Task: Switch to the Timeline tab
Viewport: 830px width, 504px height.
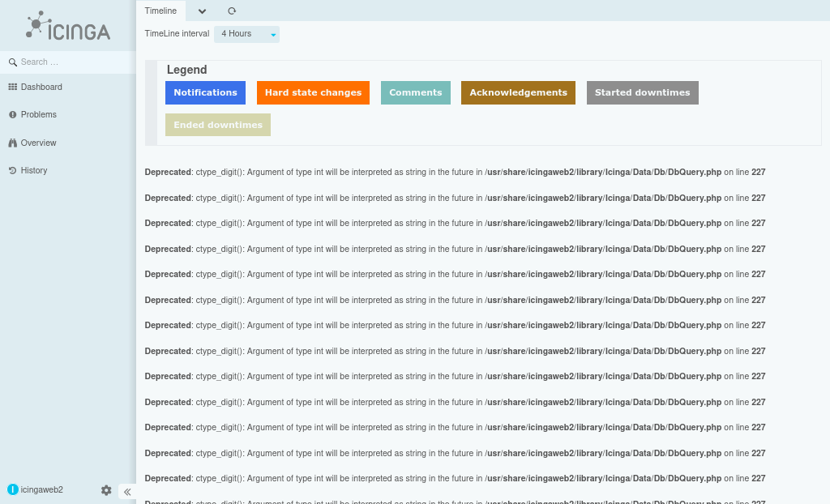Action: (x=159, y=11)
